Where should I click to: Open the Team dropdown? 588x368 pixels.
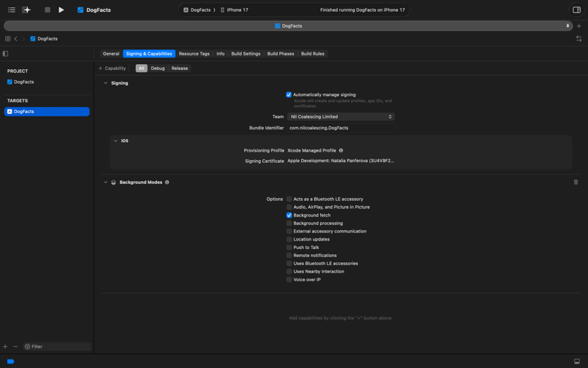[341, 116]
